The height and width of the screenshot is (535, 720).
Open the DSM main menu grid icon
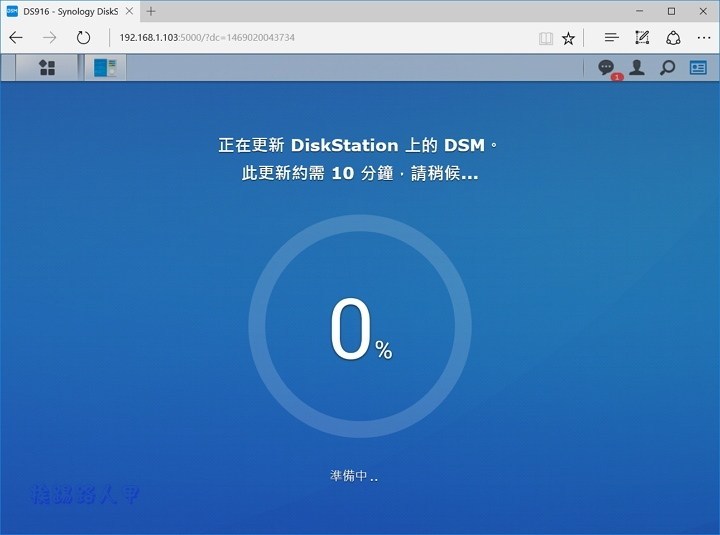pyautogui.click(x=47, y=68)
